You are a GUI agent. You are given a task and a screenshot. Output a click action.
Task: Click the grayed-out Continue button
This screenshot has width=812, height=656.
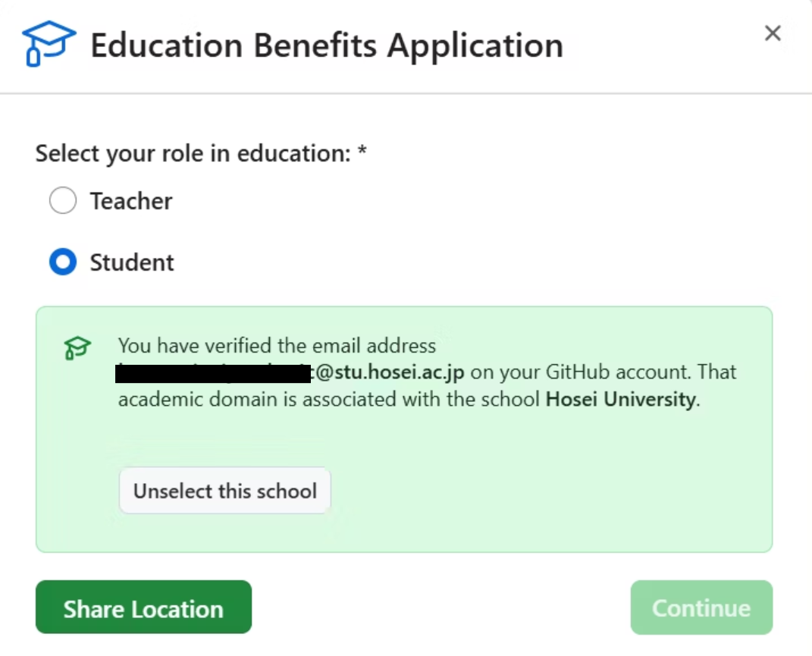coord(701,607)
